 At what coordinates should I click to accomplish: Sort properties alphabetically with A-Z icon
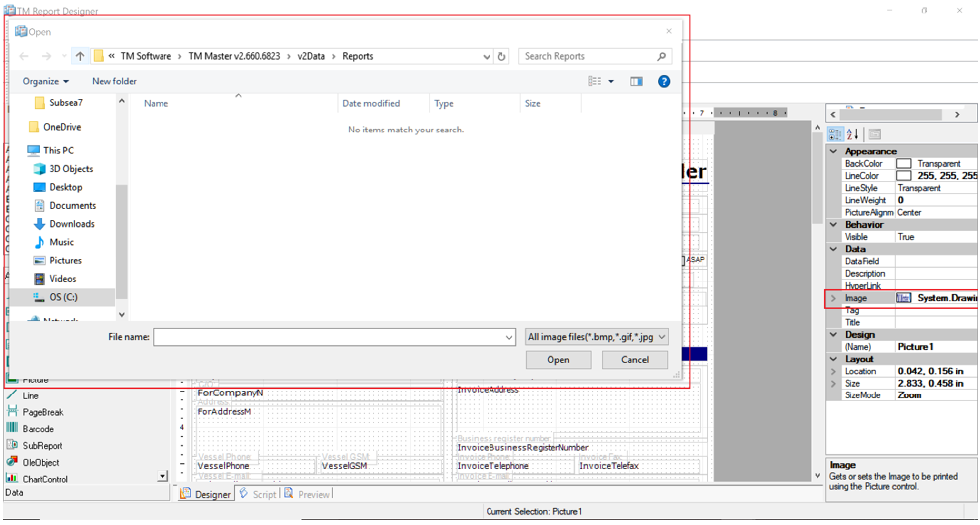click(853, 134)
